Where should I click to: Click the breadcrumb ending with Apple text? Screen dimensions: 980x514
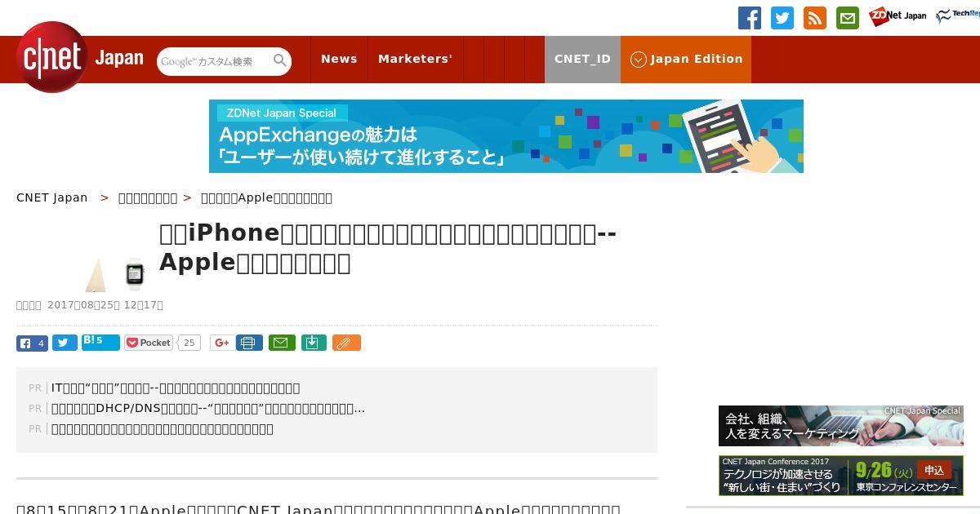266,197
